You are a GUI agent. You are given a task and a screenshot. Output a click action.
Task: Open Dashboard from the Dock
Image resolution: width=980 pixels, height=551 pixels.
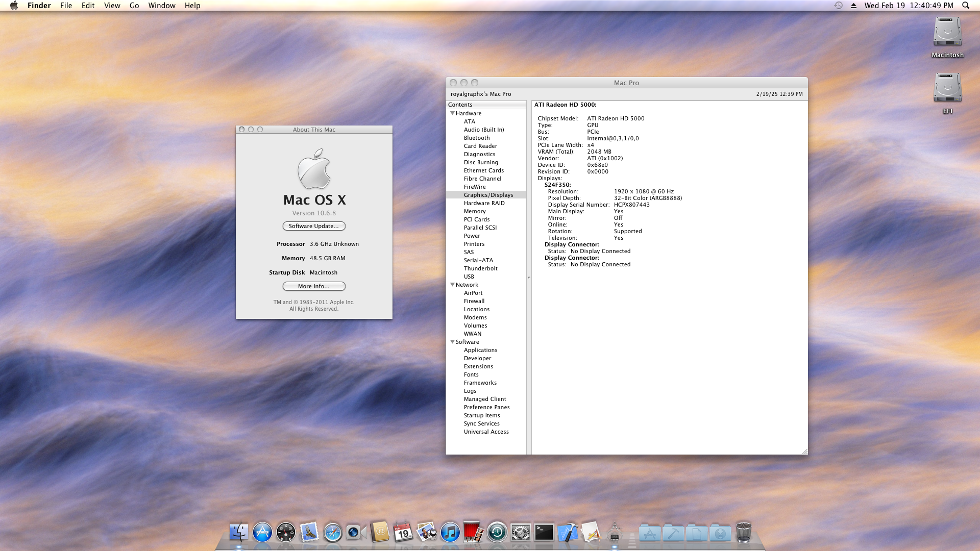pos(286,533)
